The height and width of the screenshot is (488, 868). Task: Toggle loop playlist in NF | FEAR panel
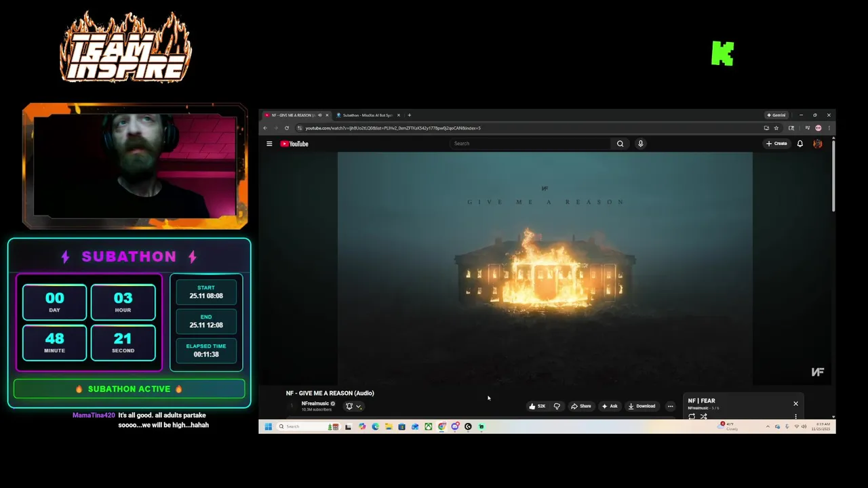(692, 416)
